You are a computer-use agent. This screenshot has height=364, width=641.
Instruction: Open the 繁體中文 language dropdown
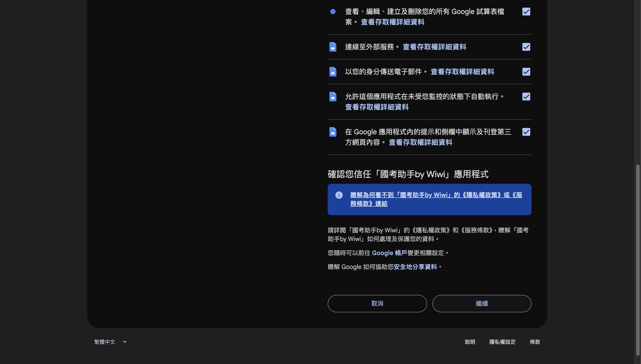click(110, 342)
